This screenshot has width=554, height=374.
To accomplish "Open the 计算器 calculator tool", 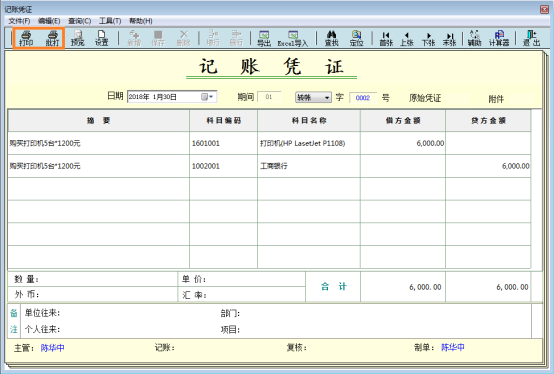I will (499, 38).
